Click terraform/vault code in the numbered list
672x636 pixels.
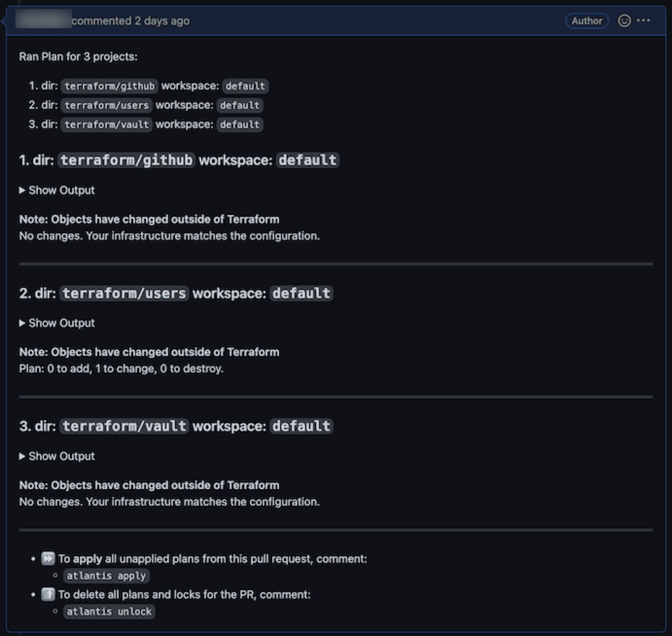coord(106,125)
